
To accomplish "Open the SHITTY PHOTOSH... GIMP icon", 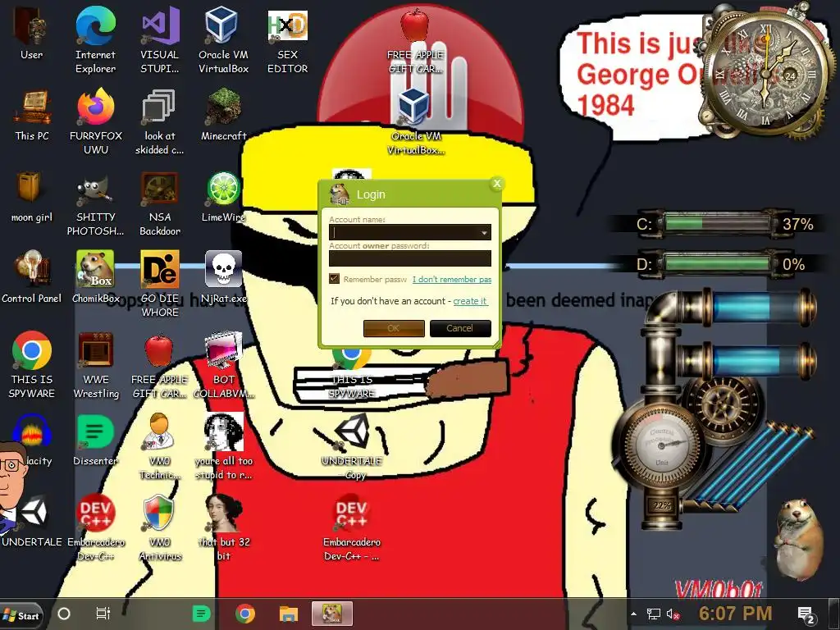I will click(x=95, y=203).
